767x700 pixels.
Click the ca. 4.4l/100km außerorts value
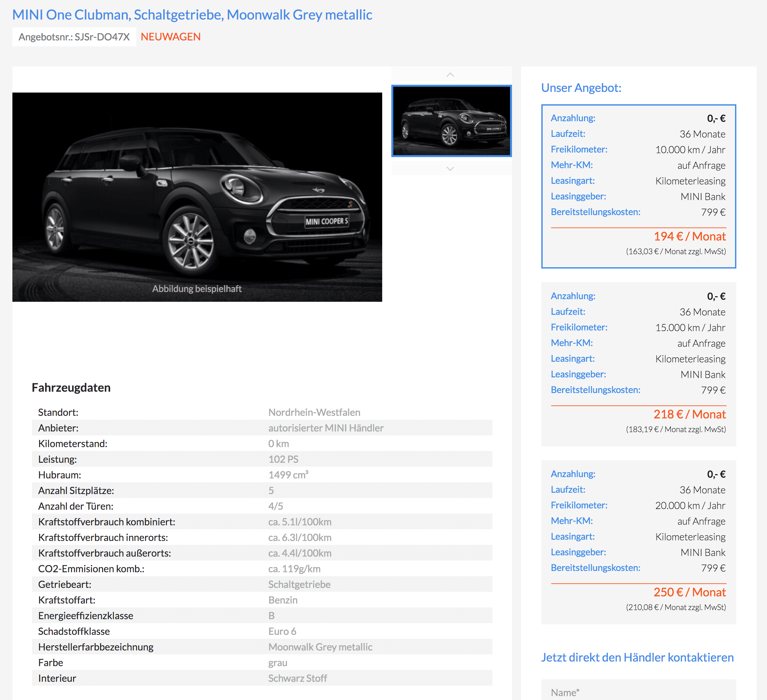[x=300, y=553]
